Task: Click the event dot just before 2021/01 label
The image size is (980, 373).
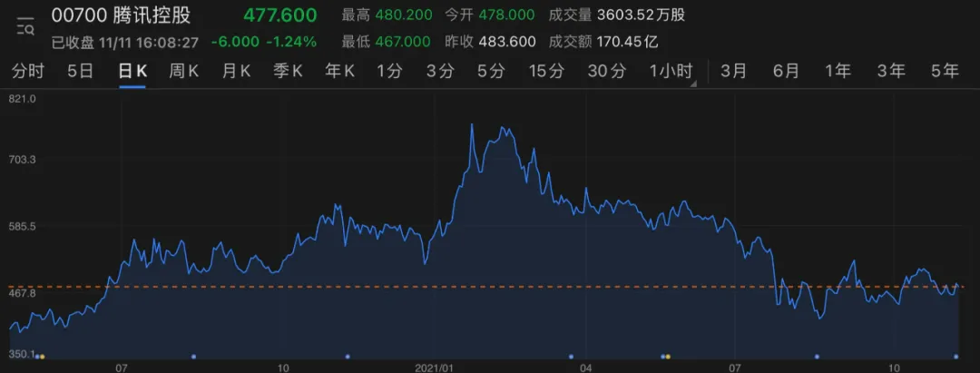Action: click(348, 357)
